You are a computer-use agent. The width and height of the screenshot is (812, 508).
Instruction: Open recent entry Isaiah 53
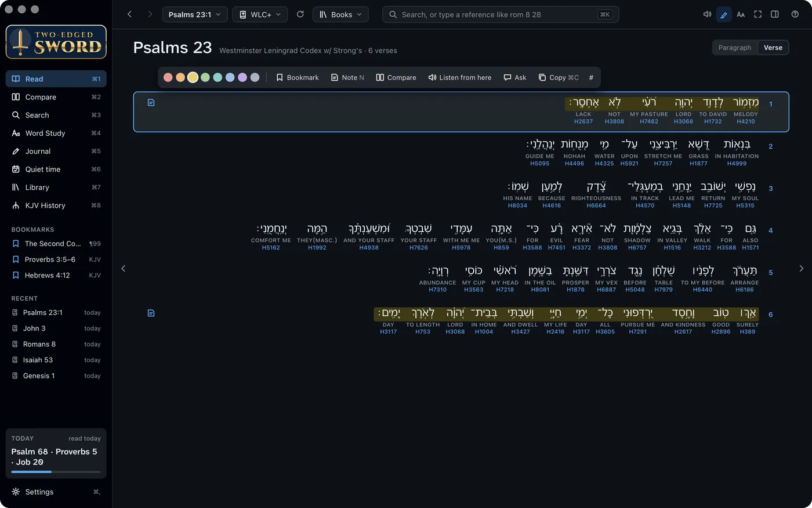[x=56, y=360]
